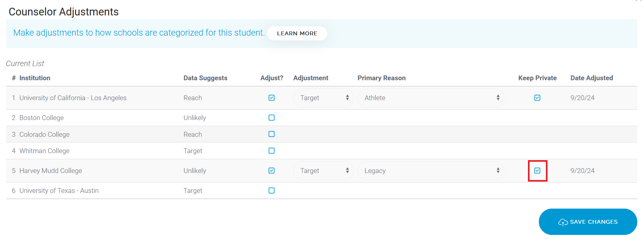
Task: Open Legacy primary reason dropdown
Action: tap(431, 171)
